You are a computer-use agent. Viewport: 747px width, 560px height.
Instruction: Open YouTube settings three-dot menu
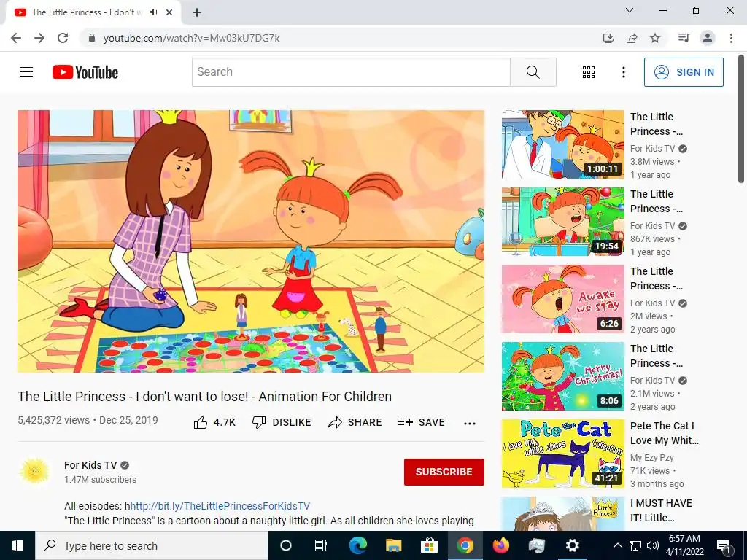coord(623,72)
